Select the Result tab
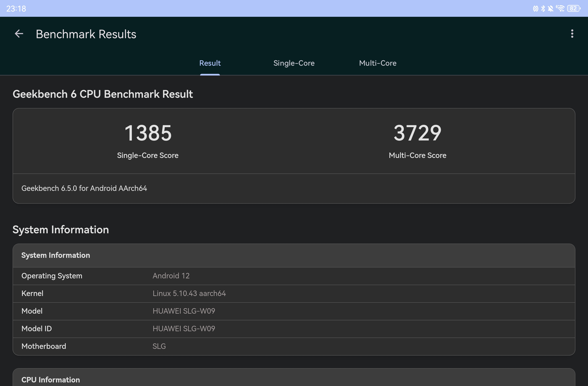The width and height of the screenshot is (588, 386). tap(210, 63)
